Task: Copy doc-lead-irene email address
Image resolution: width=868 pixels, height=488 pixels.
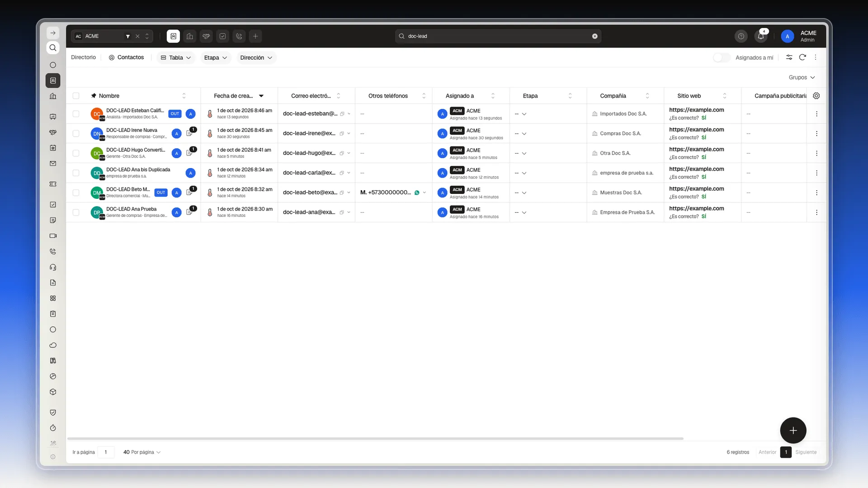Action: pyautogui.click(x=342, y=134)
